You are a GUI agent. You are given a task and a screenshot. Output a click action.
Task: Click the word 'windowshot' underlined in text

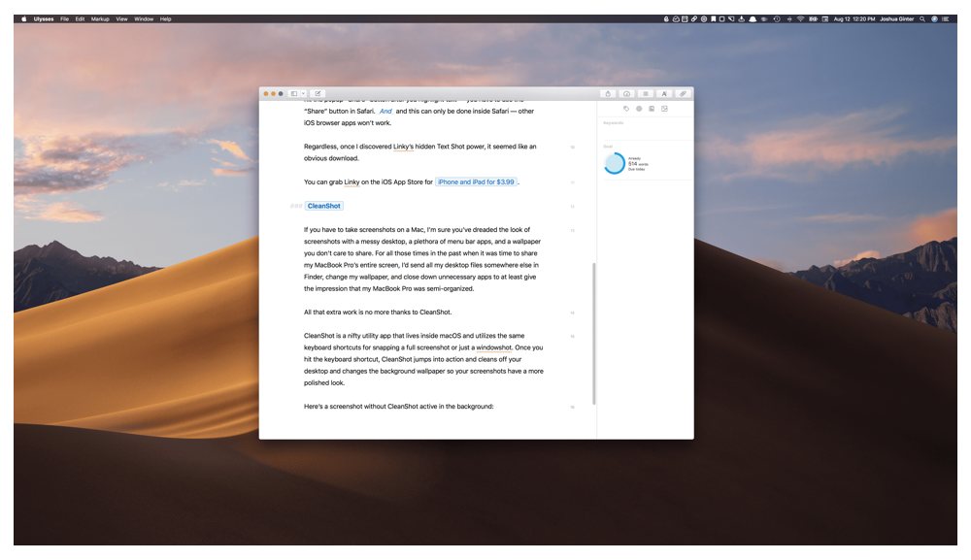click(493, 347)
